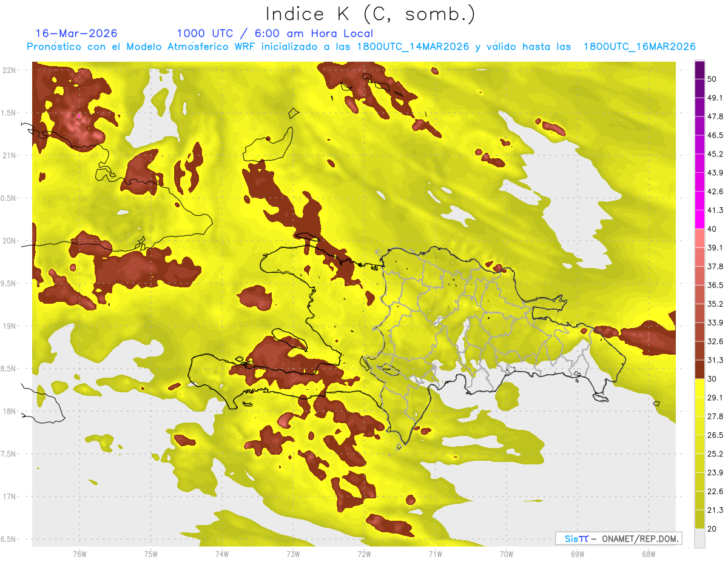This screenshot has width=728, height=562.
Task: Click the 20N latitude axis label
Action: point(10,241)
